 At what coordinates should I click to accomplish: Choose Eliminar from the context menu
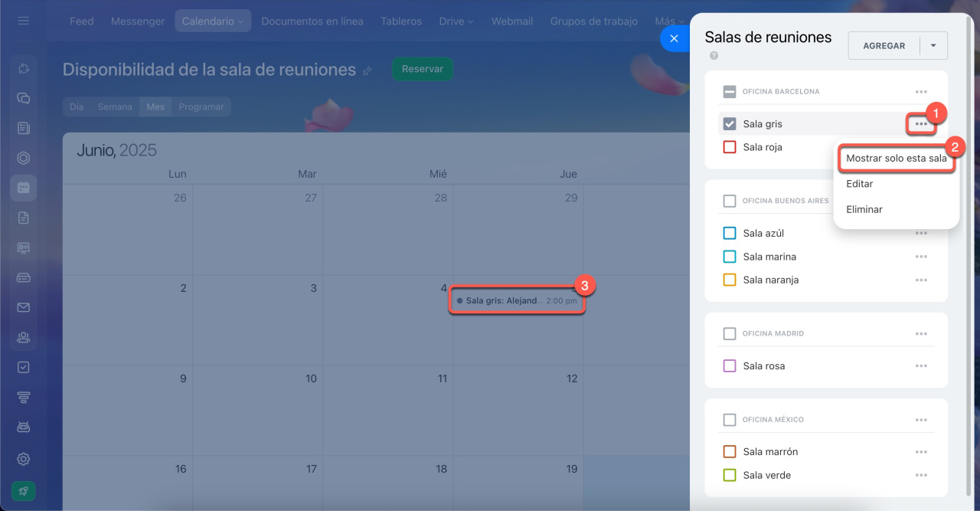pos(864,209)
